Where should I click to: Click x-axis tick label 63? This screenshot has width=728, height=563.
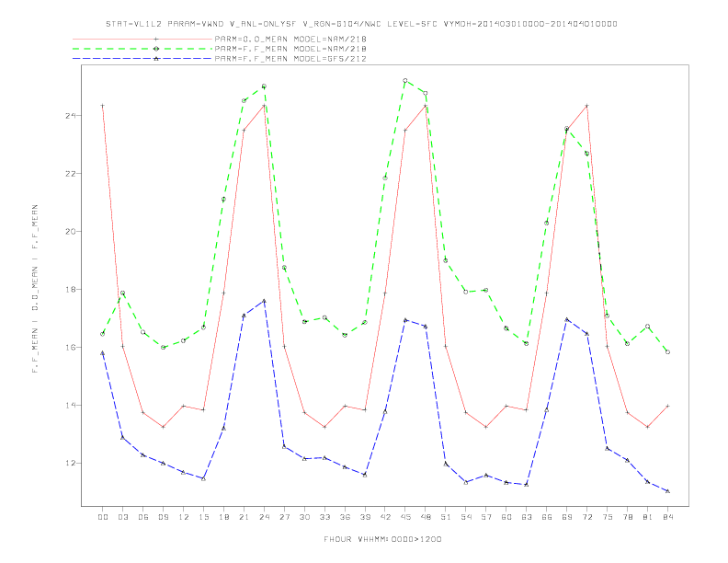tap(527, 517)
